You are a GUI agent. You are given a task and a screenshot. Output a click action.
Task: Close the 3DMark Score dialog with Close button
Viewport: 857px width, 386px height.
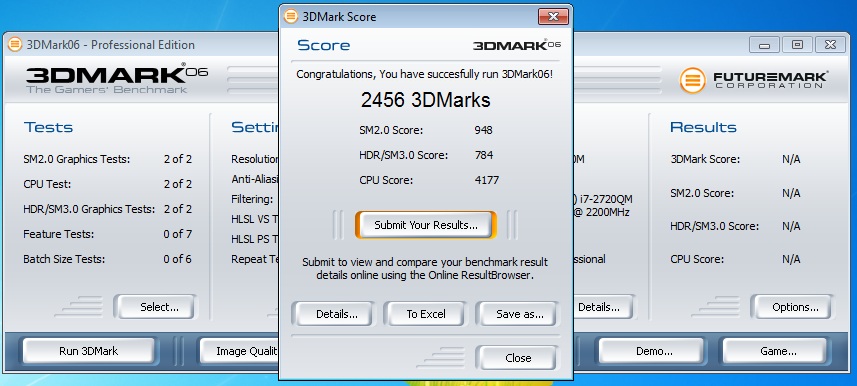click(x=518, y=358)
